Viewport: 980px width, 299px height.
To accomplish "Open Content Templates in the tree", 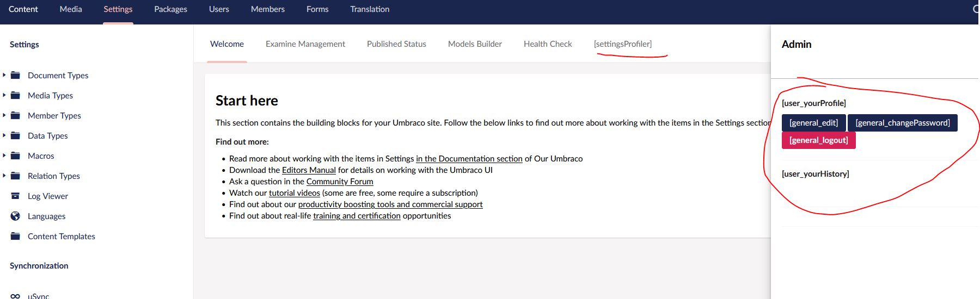I will click(x=61, y=236).
